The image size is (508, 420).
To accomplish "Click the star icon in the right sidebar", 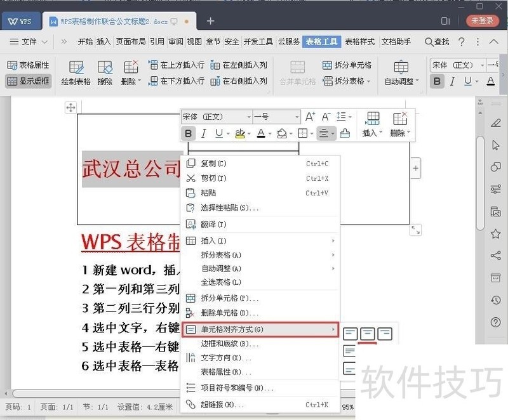I will [x=495, y=233].
